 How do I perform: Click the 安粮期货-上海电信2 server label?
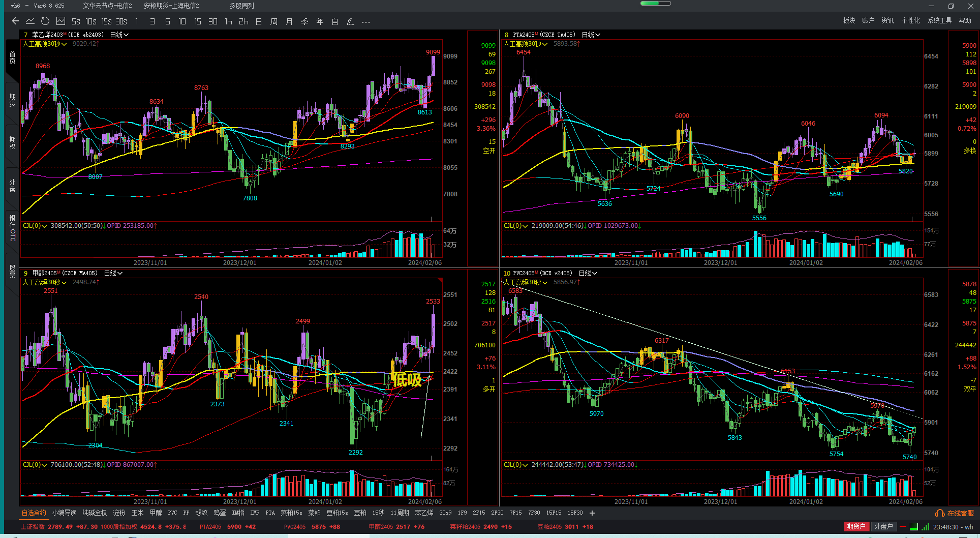pos(171,6)
